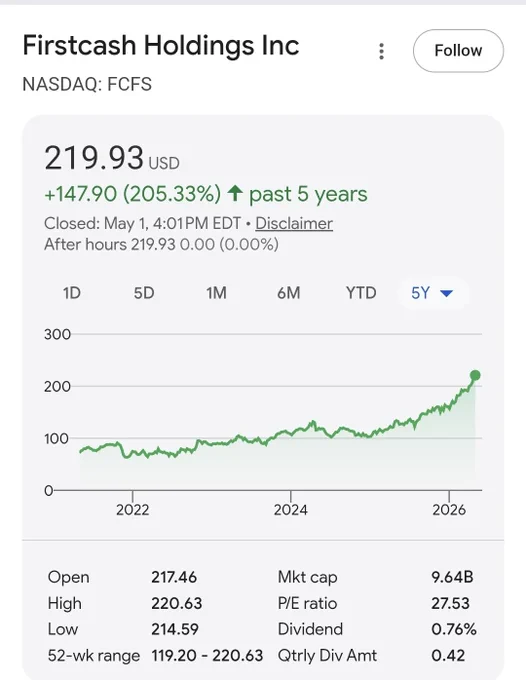Image resolution: width=526 pixels, height=680 pixels.
Task: Click the 2026 axis marker
Action: click(449, 510)
